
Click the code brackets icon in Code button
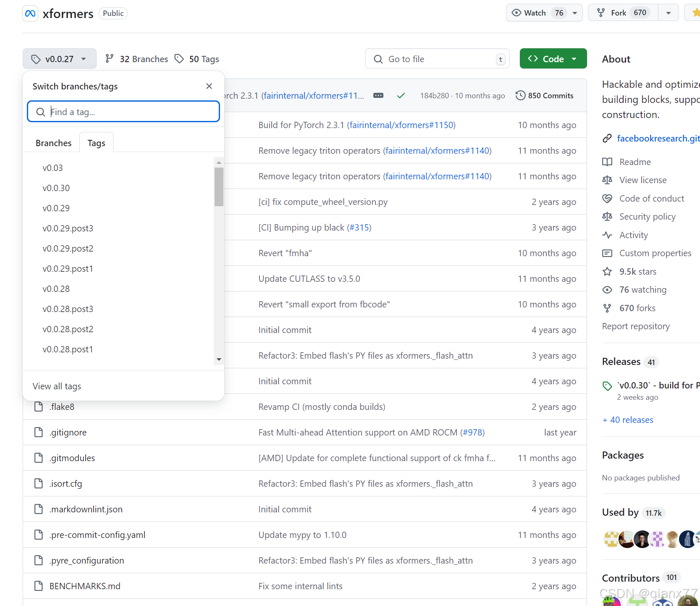(x=533, y=58)
